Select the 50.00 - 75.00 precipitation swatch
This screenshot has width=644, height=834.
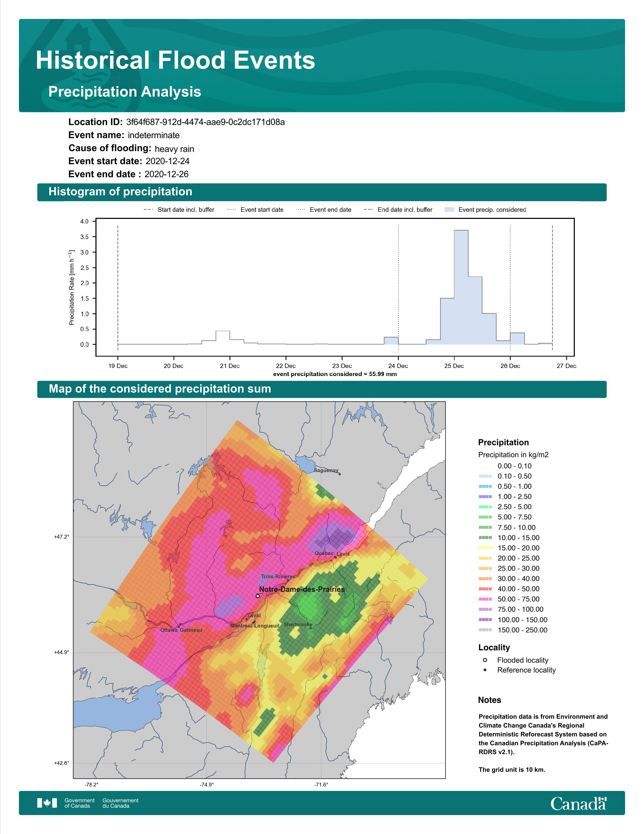click(x=485, y=599)
